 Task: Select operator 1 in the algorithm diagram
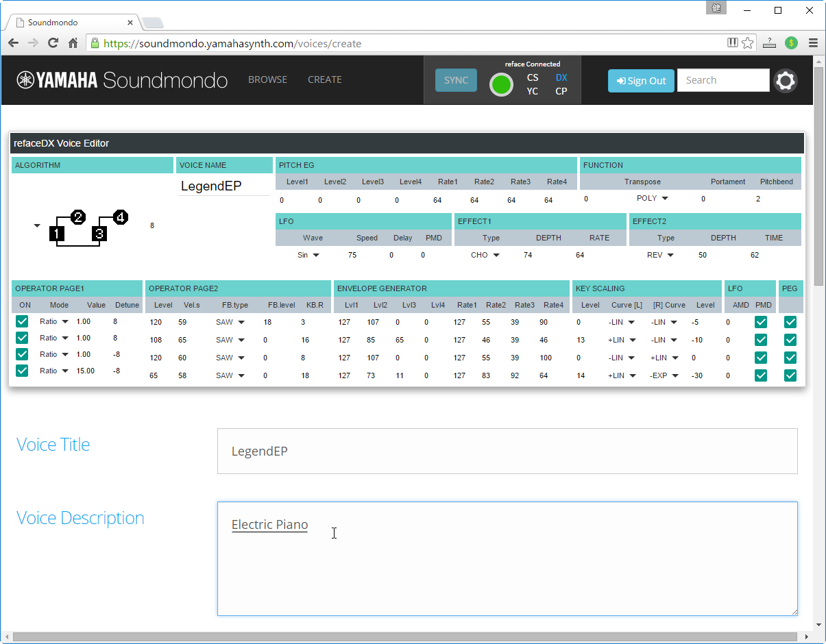58,234
